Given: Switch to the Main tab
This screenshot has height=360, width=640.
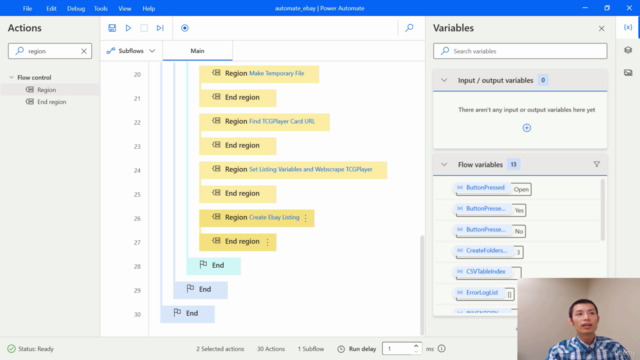Looking at the screenshot, I should click(x=198, y=51).
